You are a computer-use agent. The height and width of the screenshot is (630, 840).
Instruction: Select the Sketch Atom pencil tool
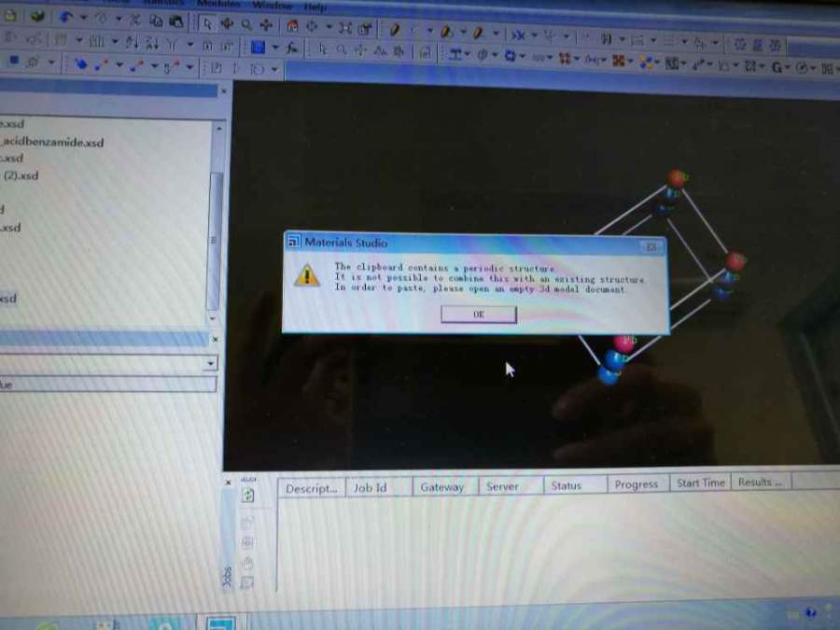pos(394,30)
